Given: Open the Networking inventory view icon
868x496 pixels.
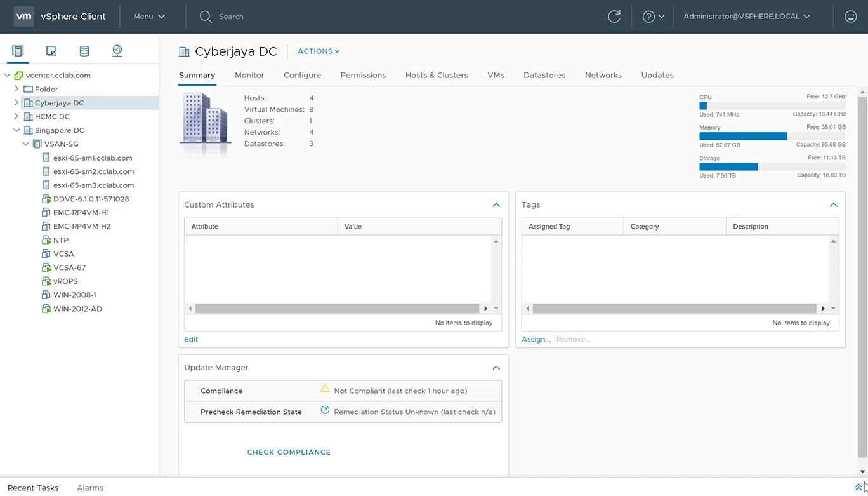Looking at the screenshot, I should [x=117, y=51].
